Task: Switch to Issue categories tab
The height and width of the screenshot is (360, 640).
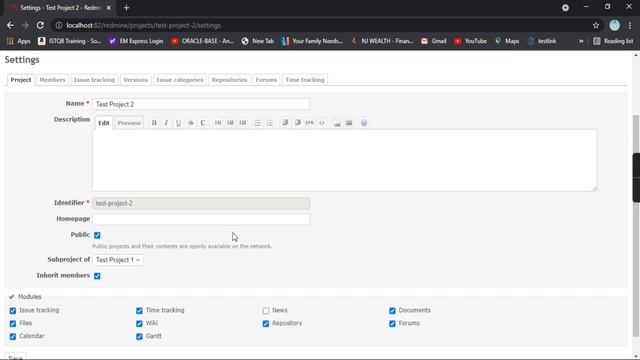Action: click(x=180, y=80)
